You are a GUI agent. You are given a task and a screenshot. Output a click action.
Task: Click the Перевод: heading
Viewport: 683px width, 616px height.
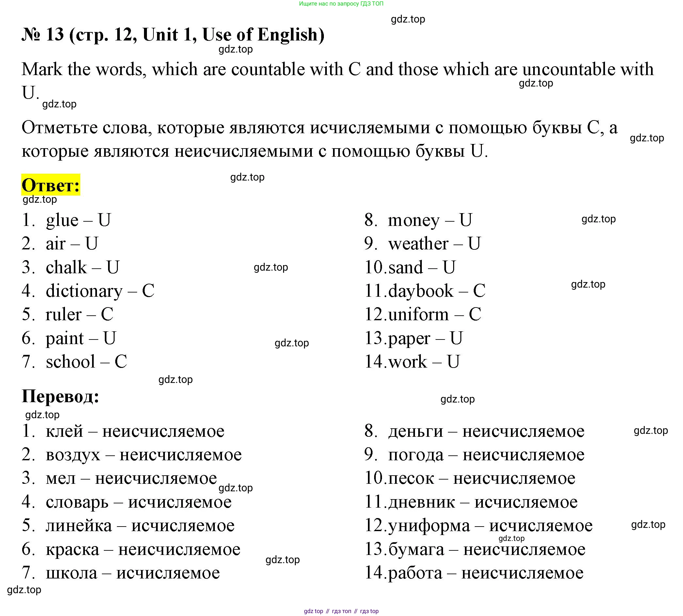tap(60, 396)
